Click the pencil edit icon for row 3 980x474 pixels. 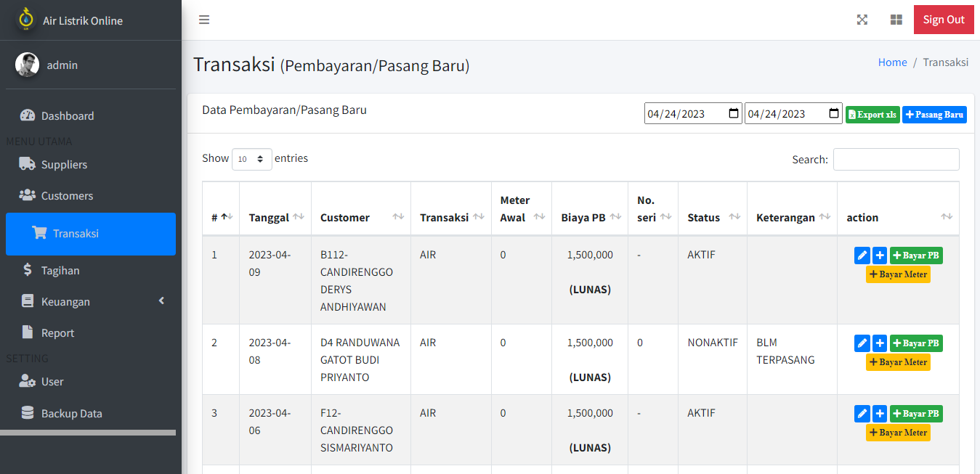(x=862, y=414)
